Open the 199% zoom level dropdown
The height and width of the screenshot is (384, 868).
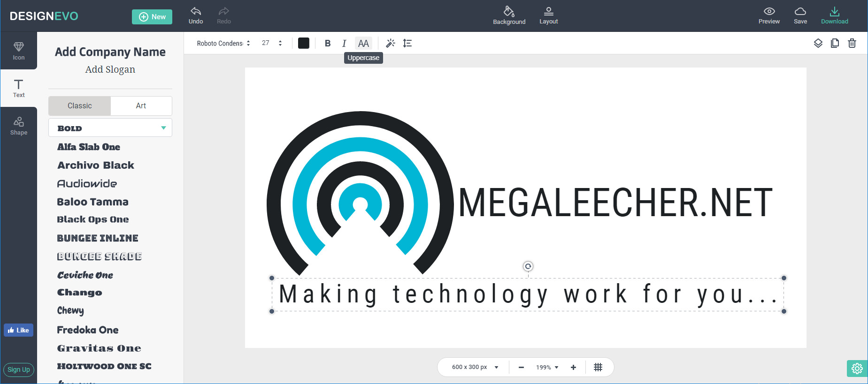pyautogui.click(x=547, y=367)
